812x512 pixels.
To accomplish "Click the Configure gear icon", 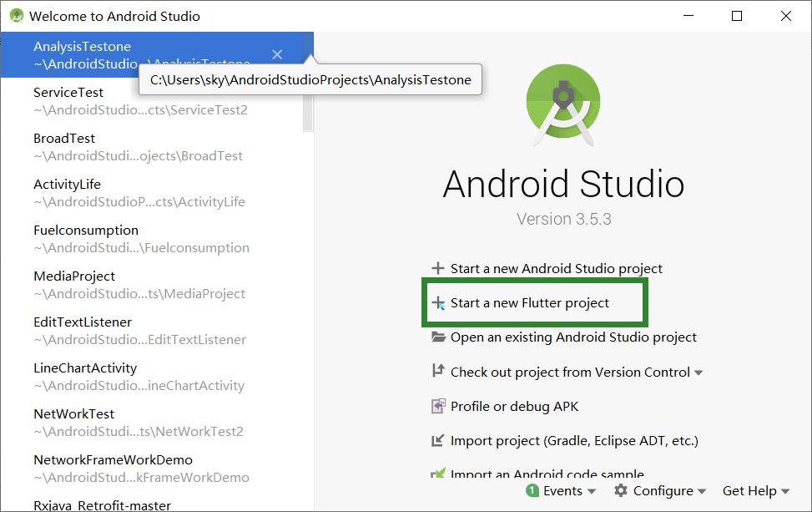I will (620, 490).
